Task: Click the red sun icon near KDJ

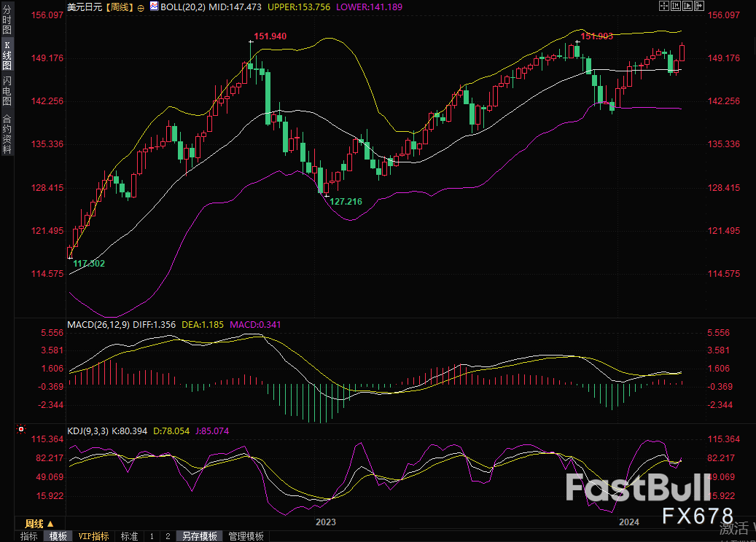Action: tap(21, 431)
